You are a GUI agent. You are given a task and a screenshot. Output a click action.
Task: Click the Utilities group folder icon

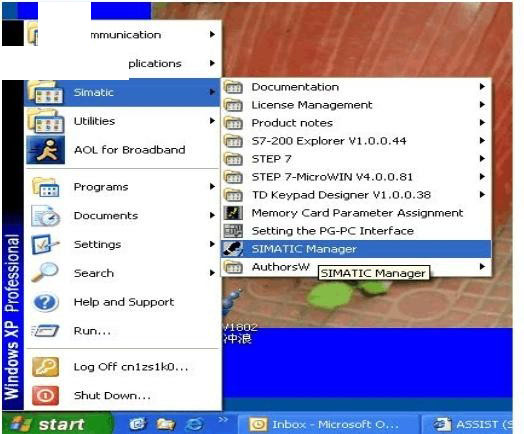click(45, 121)
